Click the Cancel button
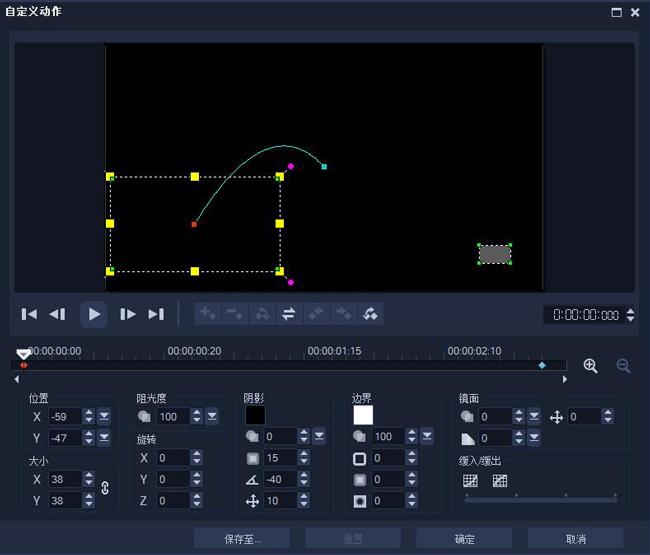This screenshot has height=555, width=650. click(x=575, y=538)
